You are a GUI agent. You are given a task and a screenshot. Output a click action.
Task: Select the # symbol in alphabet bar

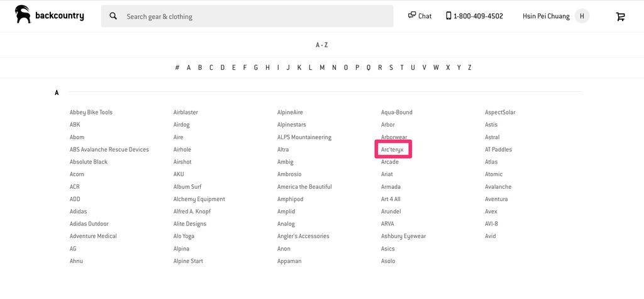pos(177,68)
